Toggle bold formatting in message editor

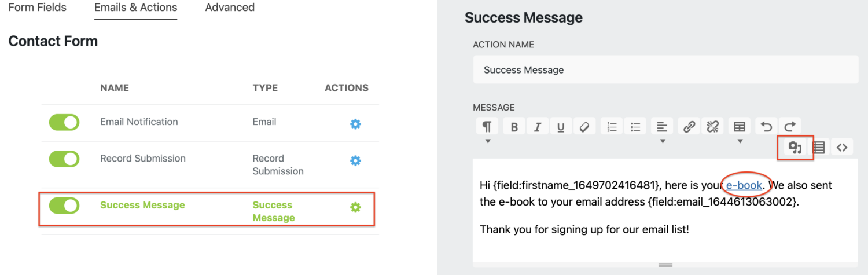coord(514,127)
